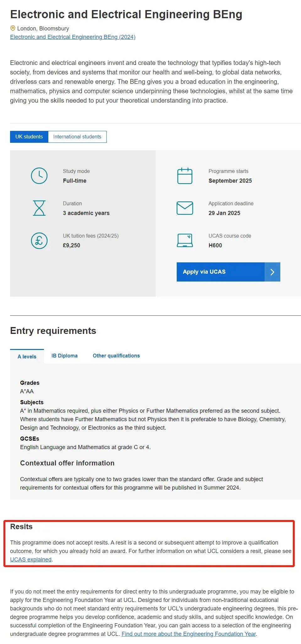Click the location pin icon beside London, Bloomsbury
Image resolution: width=301 pixels, height=644 pixels.
[13, 28]
